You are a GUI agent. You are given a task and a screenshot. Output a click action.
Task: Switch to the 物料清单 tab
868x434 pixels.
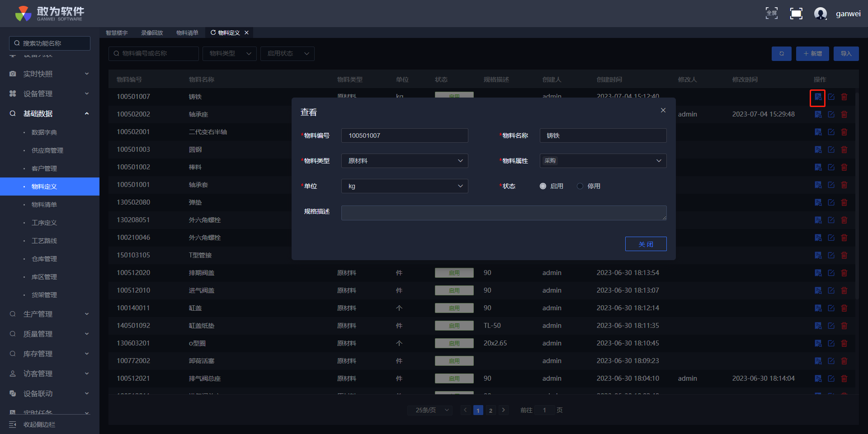187,33
